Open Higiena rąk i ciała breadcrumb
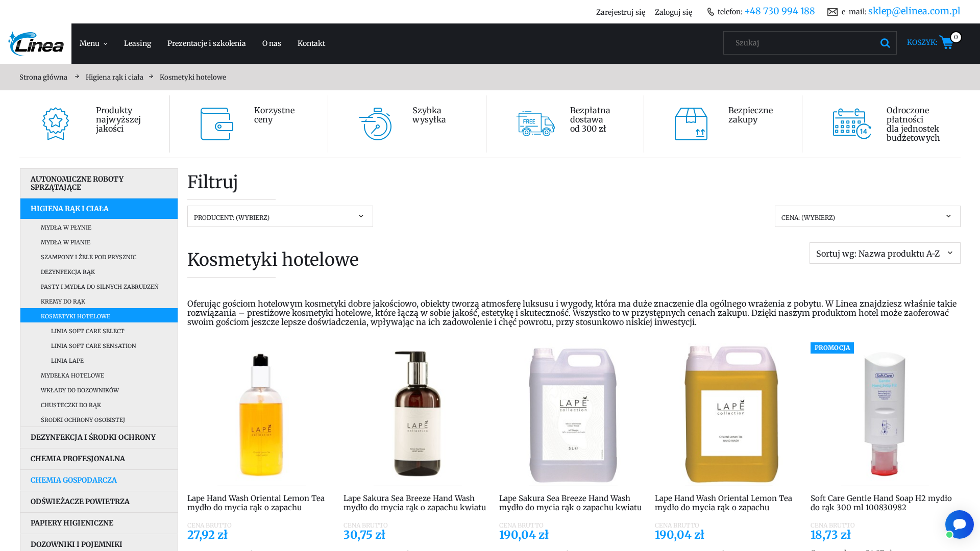The width and height of the screenshot is (980, 551). pyautogui.click(x=114, y=77)
